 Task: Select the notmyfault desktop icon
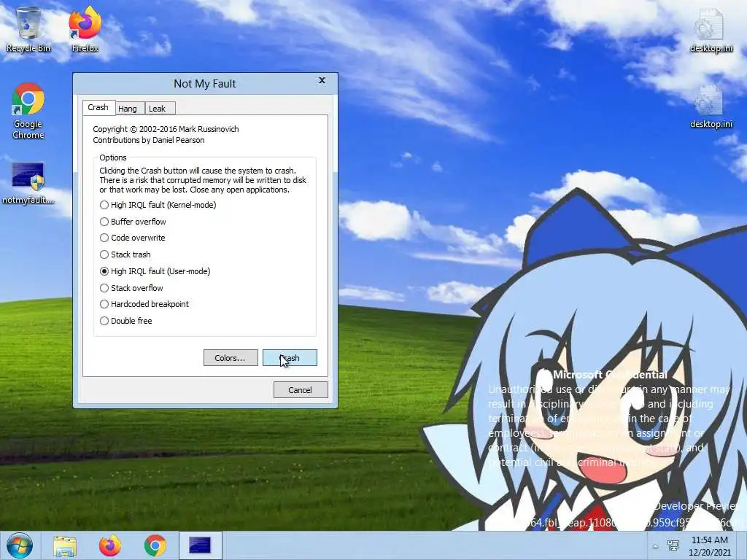(x=28, y=183)
